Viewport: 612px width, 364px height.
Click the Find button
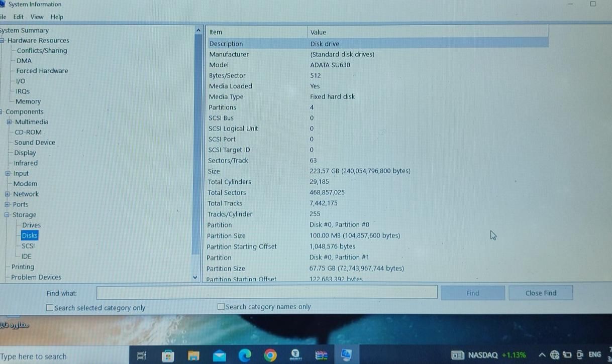tap(473, 293)
